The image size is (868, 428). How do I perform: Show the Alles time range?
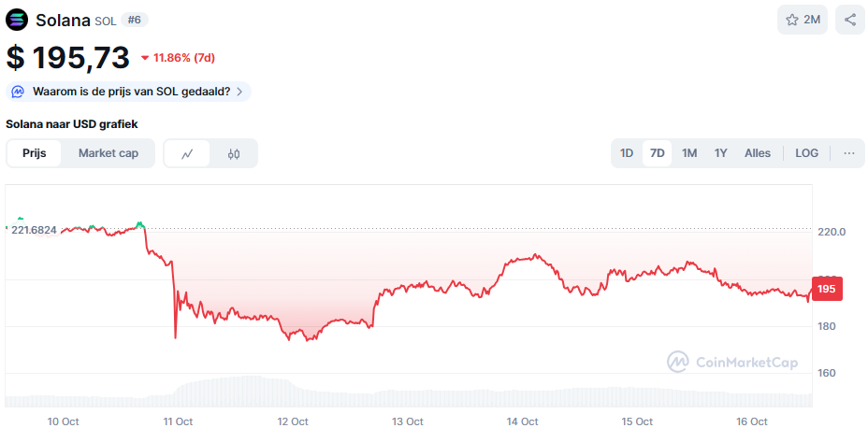click(758, 153)
